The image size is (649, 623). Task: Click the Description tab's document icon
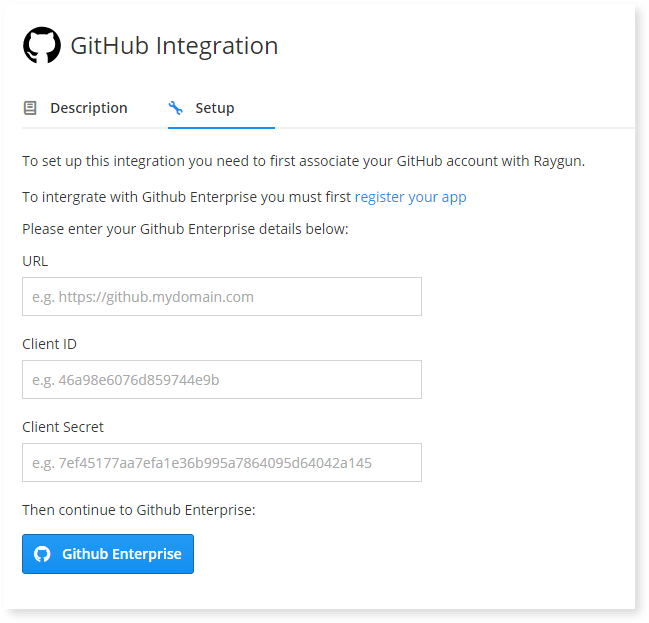[30, 108]
